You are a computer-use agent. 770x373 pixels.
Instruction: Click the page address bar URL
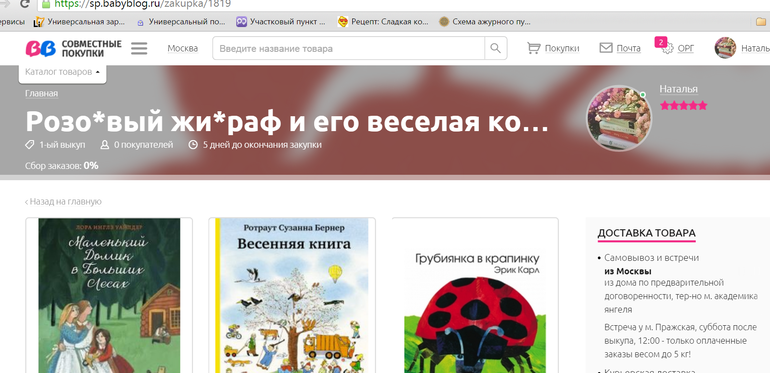point(142,4)
